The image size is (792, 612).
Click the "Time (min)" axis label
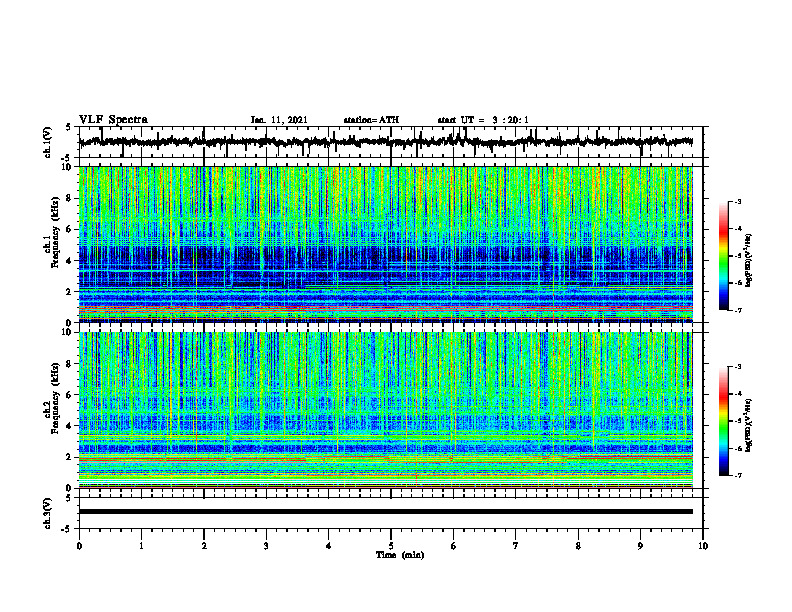click(400, 555)
